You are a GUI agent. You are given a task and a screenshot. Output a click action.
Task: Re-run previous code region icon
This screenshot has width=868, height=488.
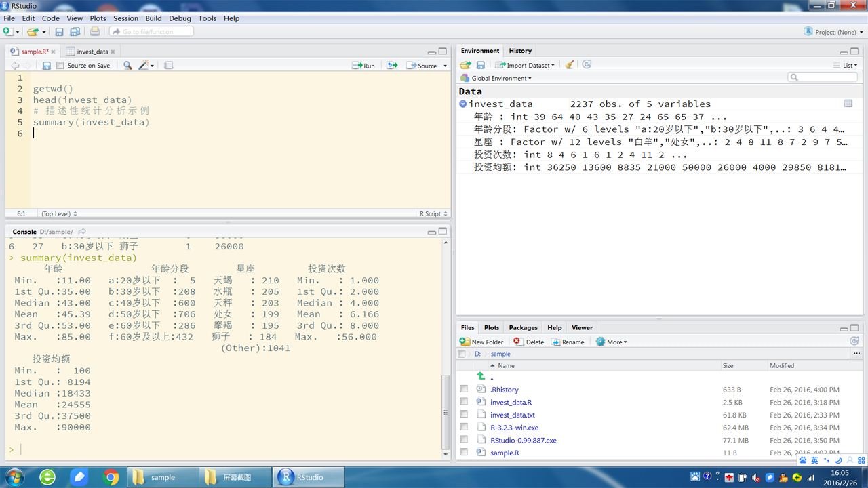click(392, 65)
